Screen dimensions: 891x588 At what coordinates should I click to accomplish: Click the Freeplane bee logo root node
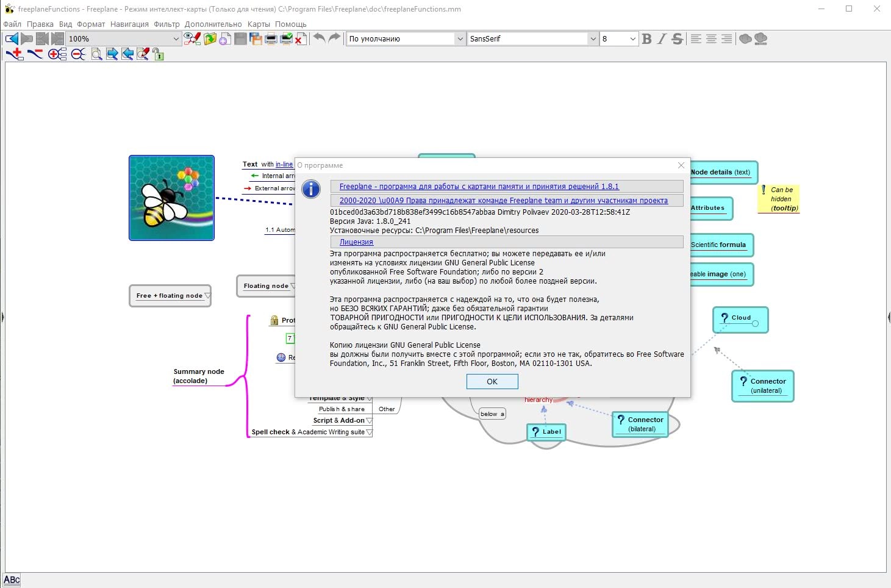171,198
